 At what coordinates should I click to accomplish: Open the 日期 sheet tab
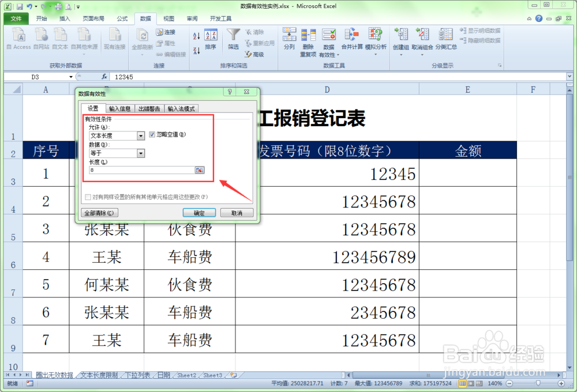coord(164,375)
